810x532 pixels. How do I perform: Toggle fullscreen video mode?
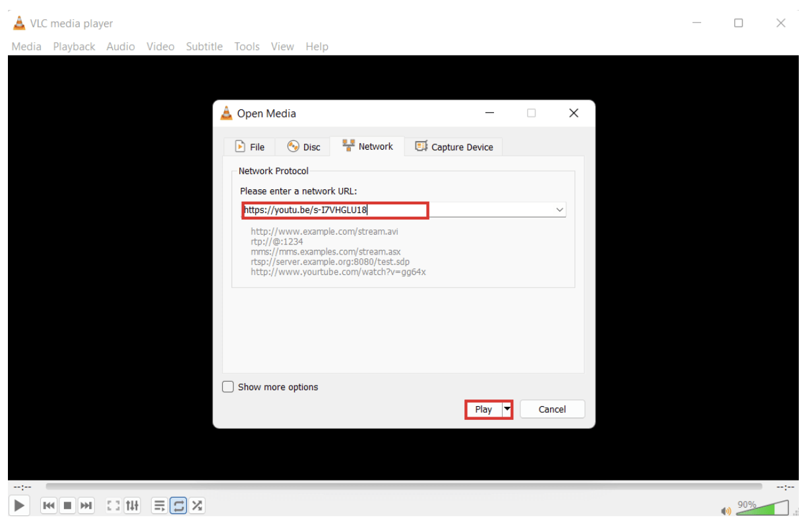tap(113, 506)
